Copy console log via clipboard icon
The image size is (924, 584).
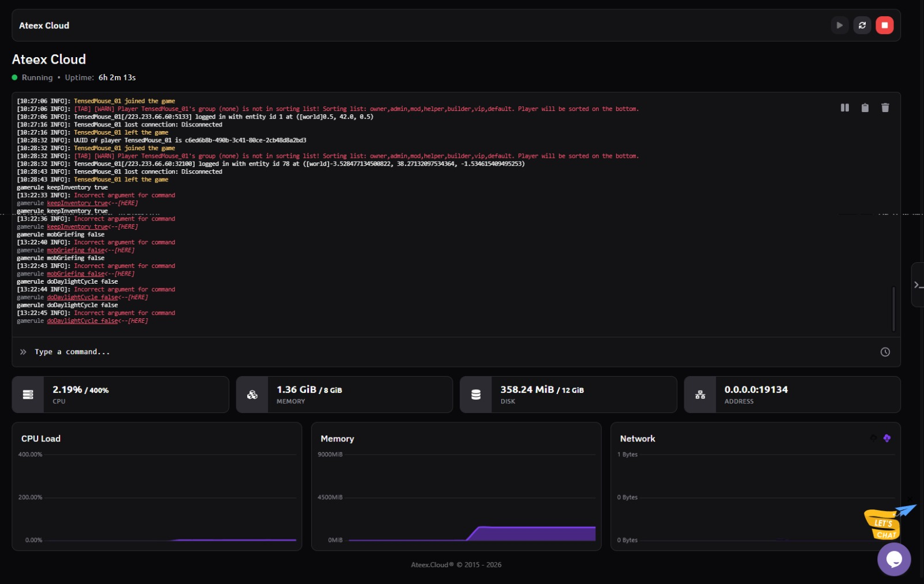865,107
